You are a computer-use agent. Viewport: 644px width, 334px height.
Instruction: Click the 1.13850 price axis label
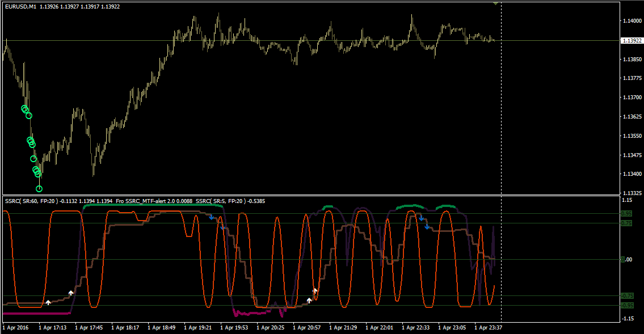point(632,60)
